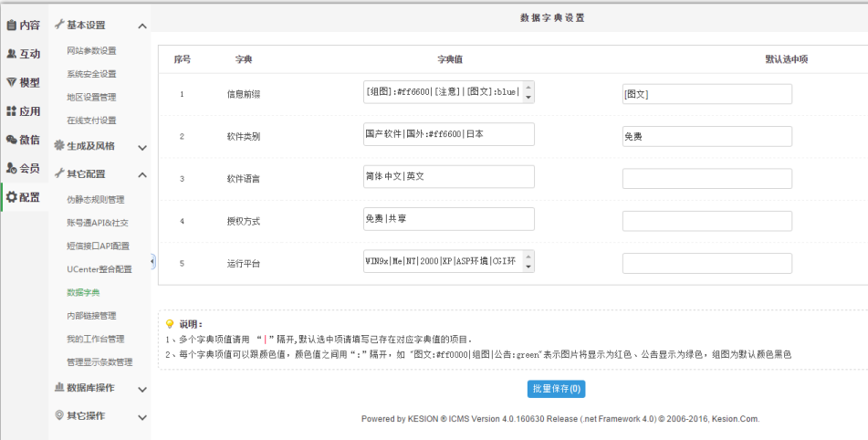The height and width of the screenshot is (440, 868).
Task: Open 伪静态规则管理 menu item
Action: 95,199
